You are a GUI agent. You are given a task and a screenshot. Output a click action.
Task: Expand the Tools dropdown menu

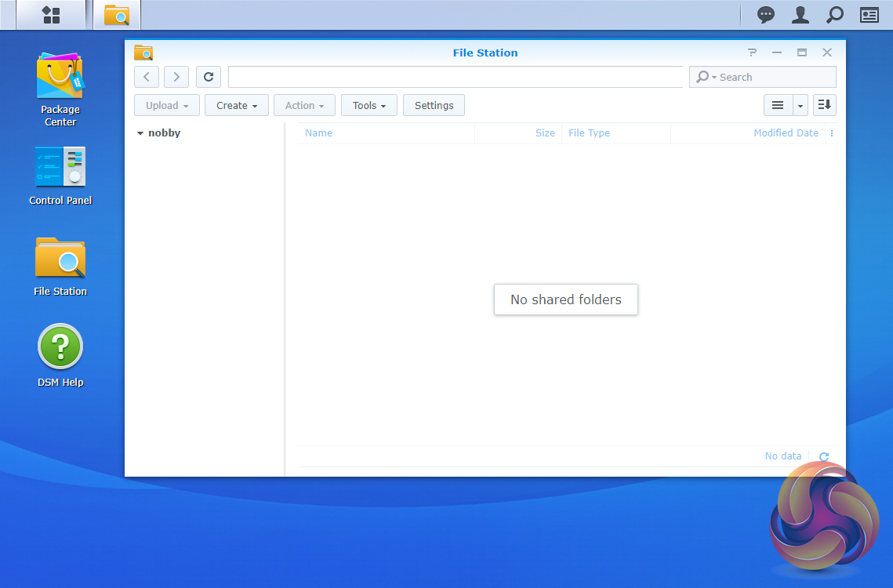368,105
